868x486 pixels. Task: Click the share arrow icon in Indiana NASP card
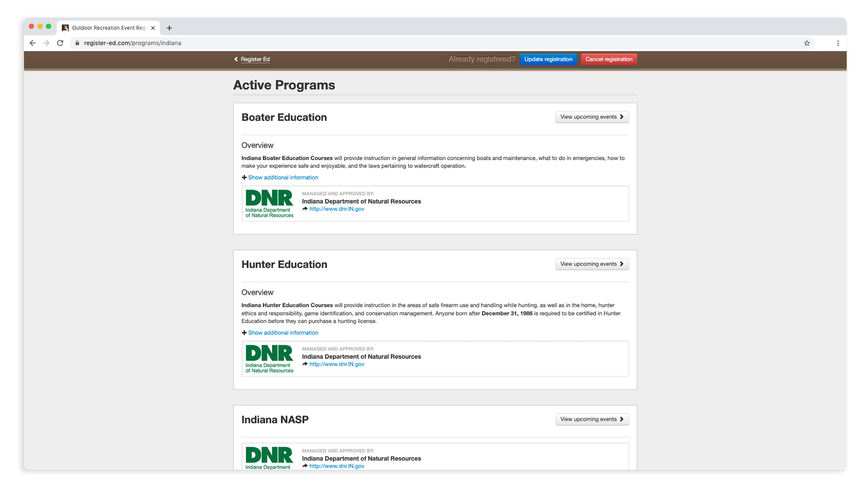(x=305, y=466)
